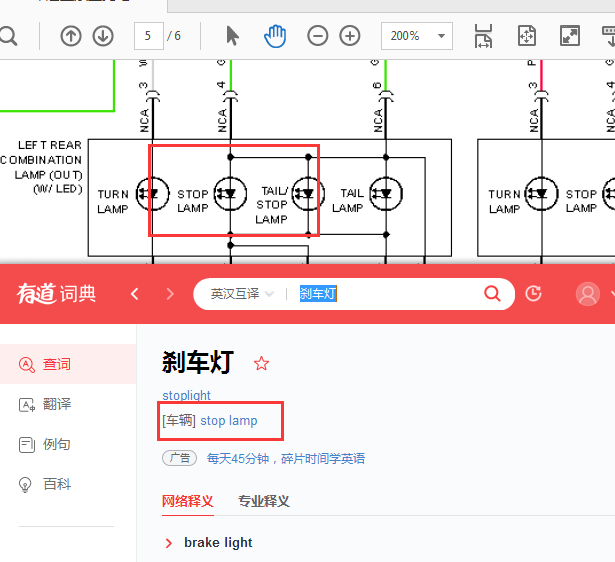Select the arrow selection tool
The width and height of the screenshot is (615, 562).
[x=233, y=36]
